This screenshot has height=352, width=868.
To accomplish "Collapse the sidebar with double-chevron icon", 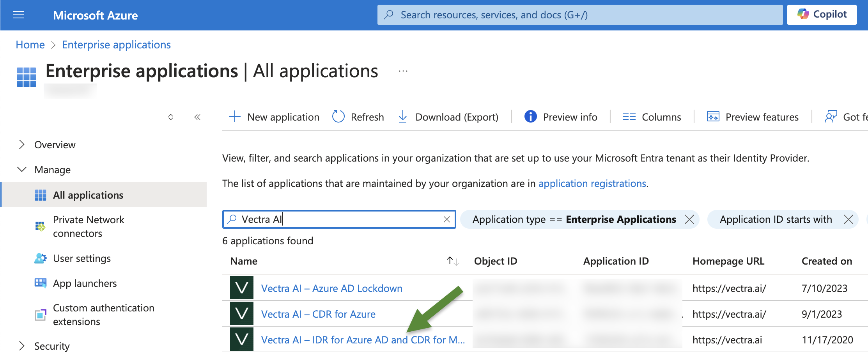I will (x=197, y=117).
